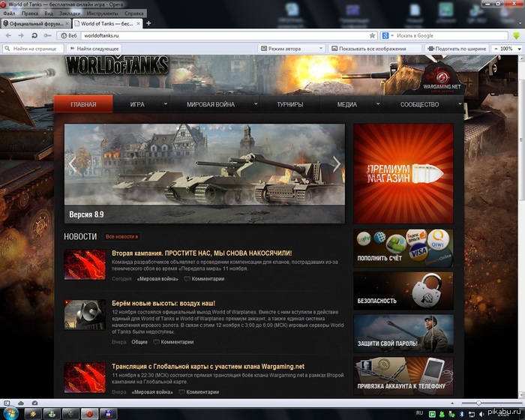Close the World of Tanks tab

(x=139, y=23)
